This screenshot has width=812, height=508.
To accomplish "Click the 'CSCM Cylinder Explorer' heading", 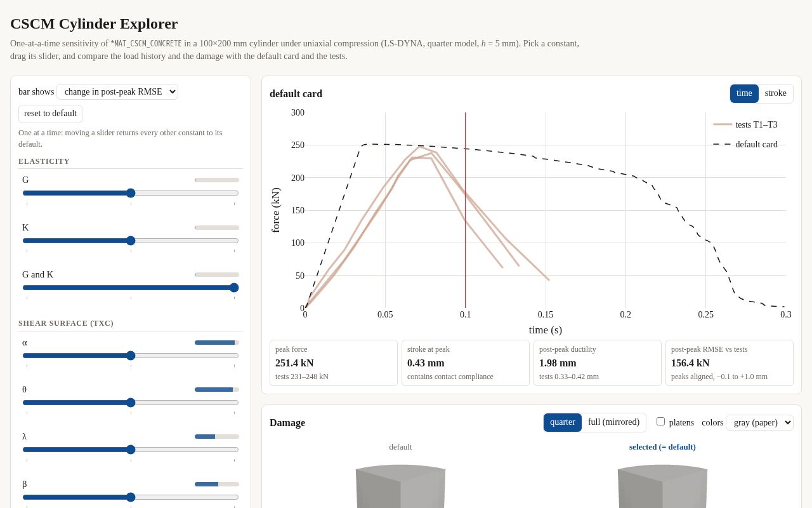I will 94,23.
